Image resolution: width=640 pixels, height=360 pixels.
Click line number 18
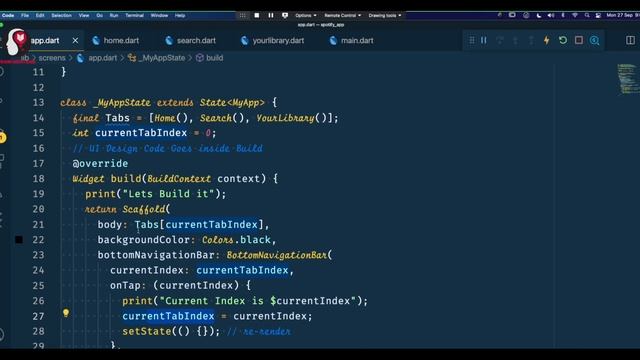[x=38, y=179]
